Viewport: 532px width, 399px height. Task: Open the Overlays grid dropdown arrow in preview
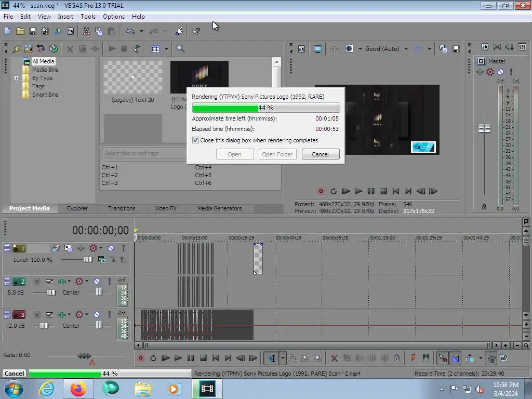pyautogui.click(x=429, y=49)
